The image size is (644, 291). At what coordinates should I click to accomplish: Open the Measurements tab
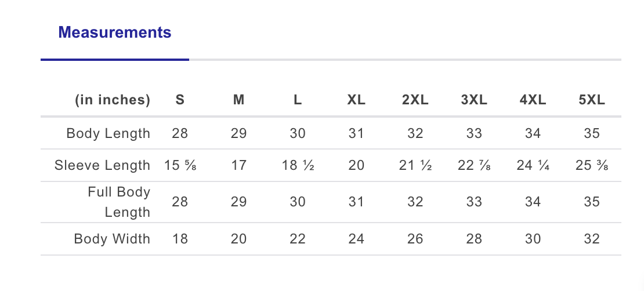coord(115,32)
